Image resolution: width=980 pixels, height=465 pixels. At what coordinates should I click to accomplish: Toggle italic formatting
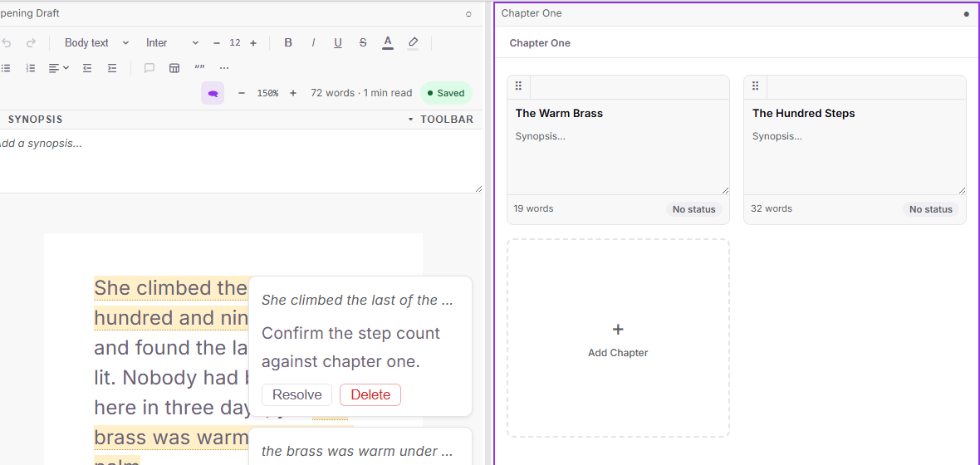click(x=313, y=43)
